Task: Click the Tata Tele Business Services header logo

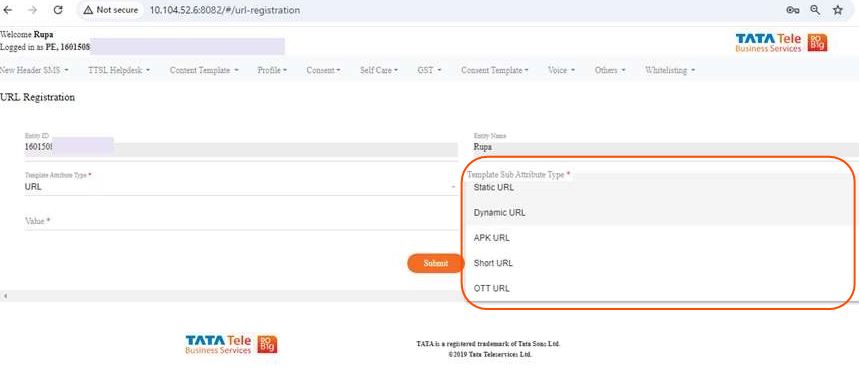Action: click(781, 43)
